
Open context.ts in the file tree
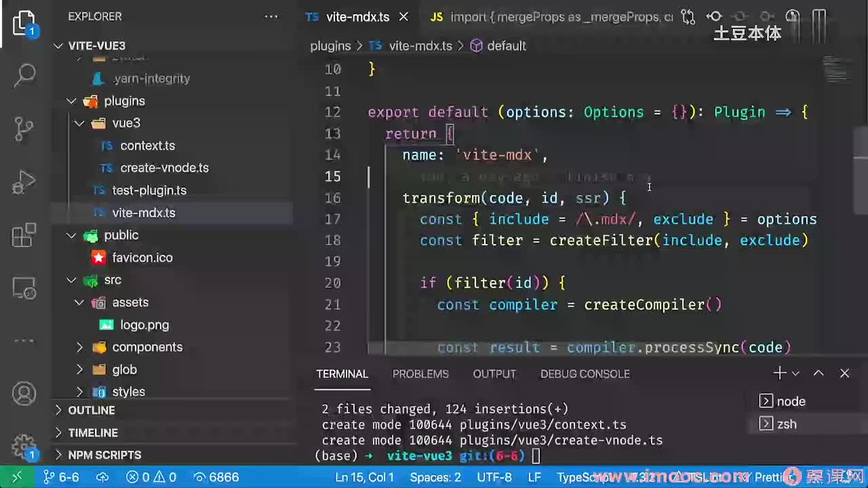point(147,146)
